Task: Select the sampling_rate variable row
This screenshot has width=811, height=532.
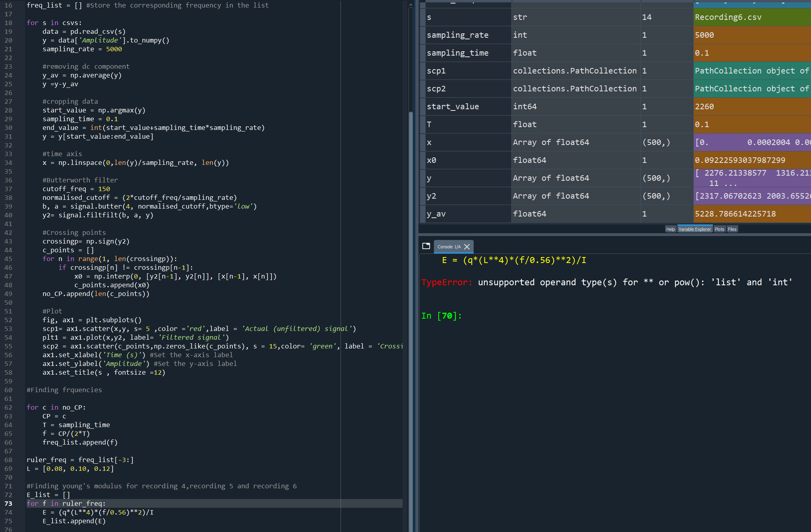Action: pyautogui.click(x=457, y=35)
